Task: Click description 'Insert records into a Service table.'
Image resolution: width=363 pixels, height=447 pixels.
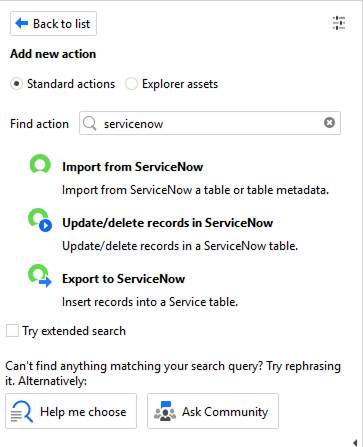Action: tap(150, 302)
